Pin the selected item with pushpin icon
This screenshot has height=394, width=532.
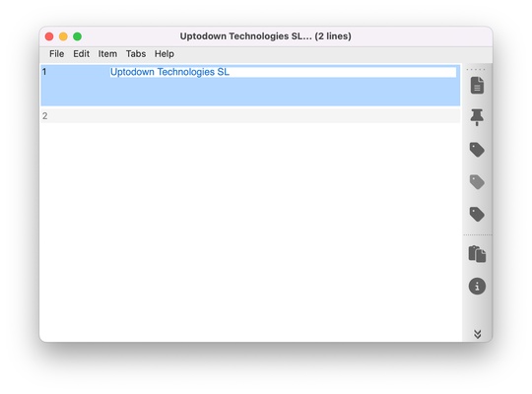point(477,117)
